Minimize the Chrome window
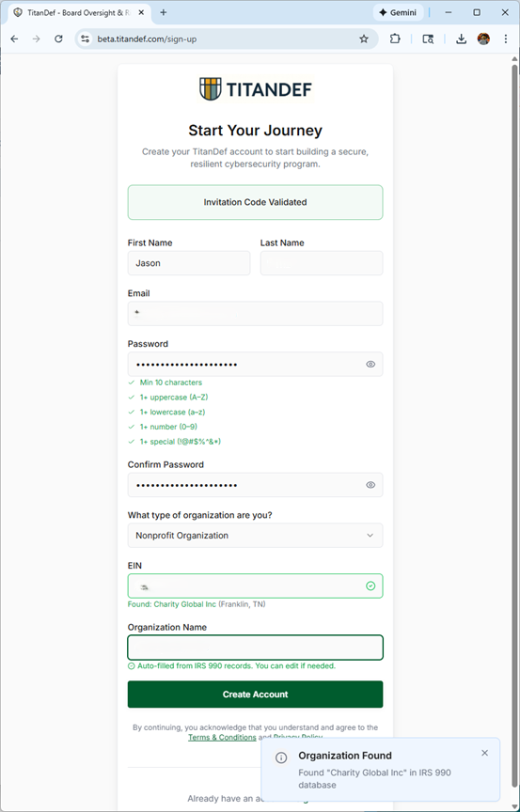Viewport: 520px width, 812px height. pos(449,12)
